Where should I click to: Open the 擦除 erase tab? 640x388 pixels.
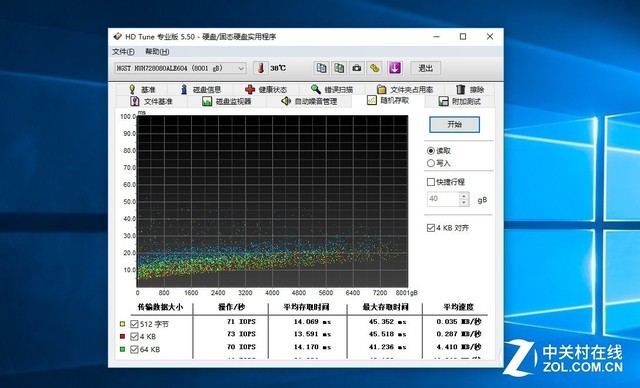470,89
